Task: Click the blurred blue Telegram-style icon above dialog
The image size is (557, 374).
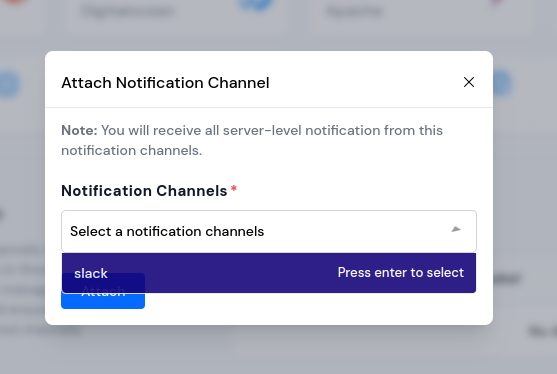Action: pos(257,4)
